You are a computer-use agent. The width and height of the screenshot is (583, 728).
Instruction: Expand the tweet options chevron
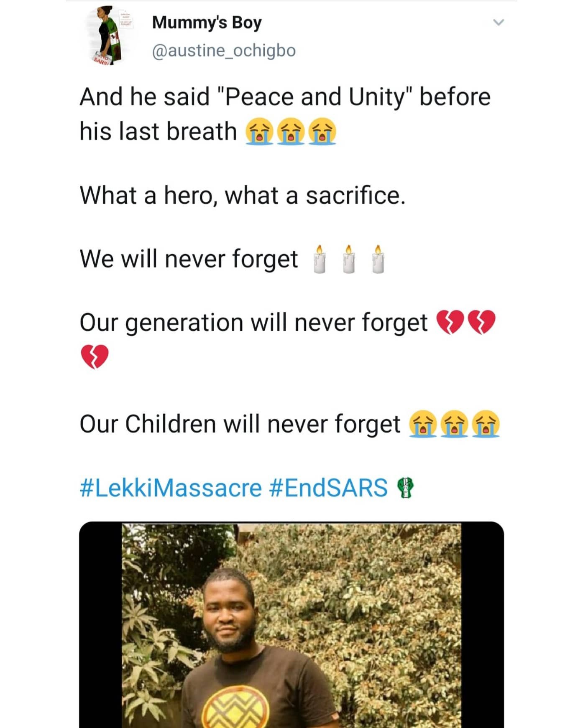click(x=498, y=22)
